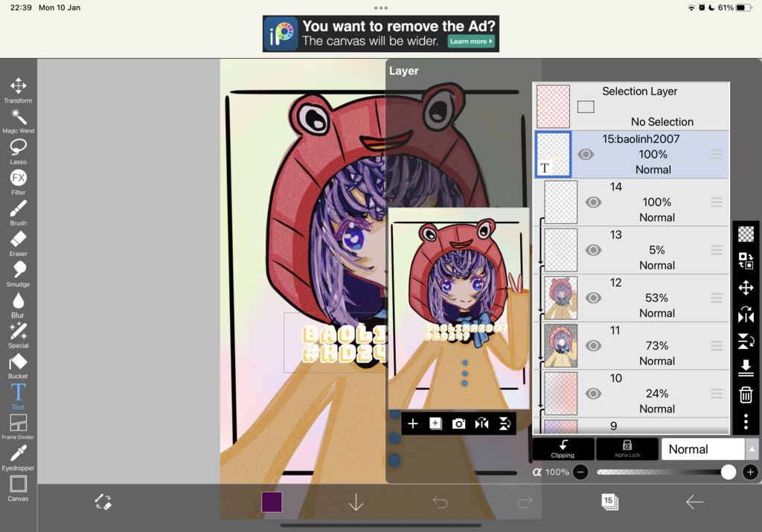Select layer 14 thumbnail
Viewport: 762px width, 532px height.
(x=561, y=202)
